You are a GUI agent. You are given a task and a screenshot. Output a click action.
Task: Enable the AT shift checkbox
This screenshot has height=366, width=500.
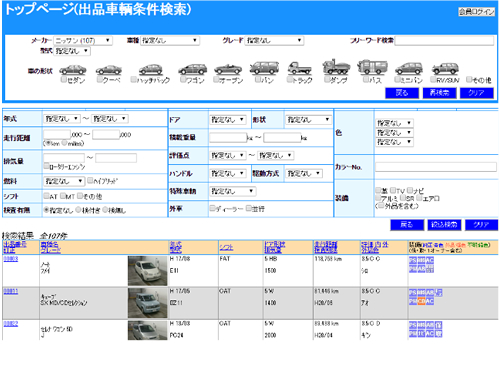tap(46, 196)
